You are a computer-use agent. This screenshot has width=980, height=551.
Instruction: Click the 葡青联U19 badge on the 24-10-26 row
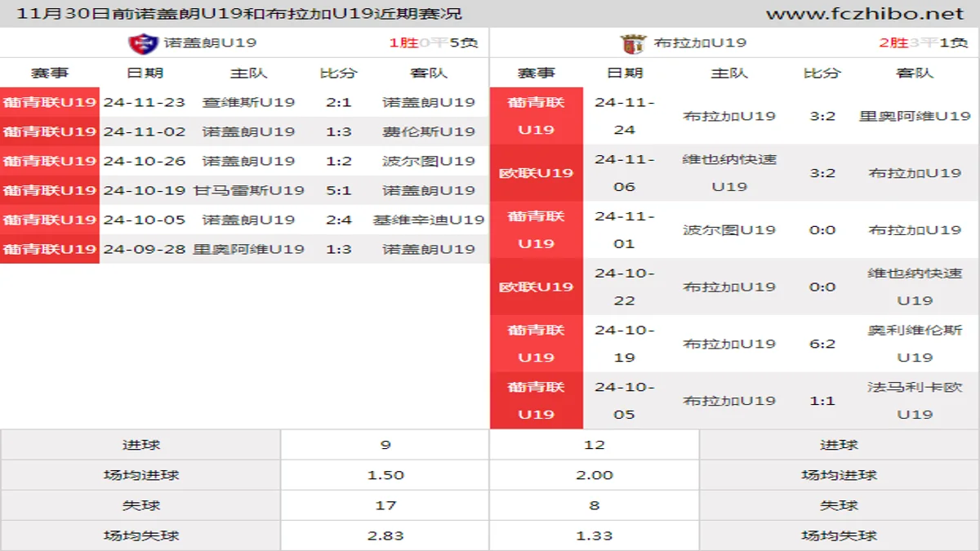click(50, 161)
